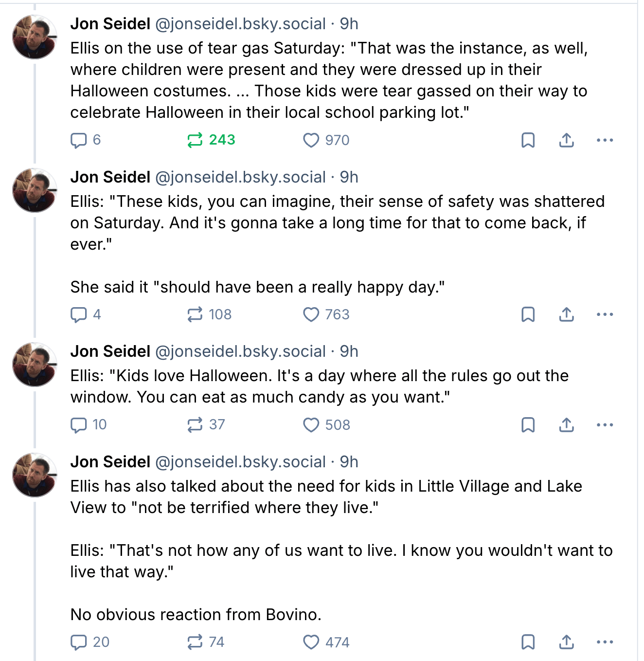644x661 pixels.
Task: Open more options on first post
Action: [605, 140]
